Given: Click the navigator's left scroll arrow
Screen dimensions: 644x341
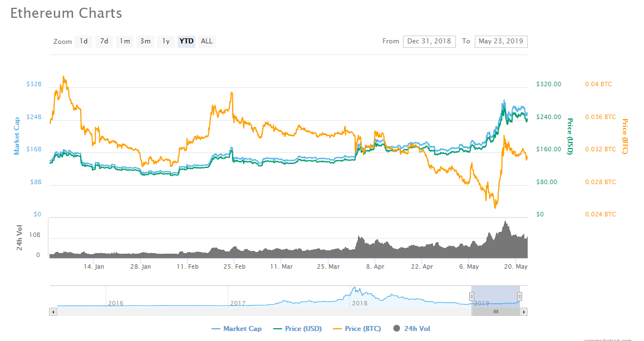Looking at the screenshot, I should click(53, 312).
